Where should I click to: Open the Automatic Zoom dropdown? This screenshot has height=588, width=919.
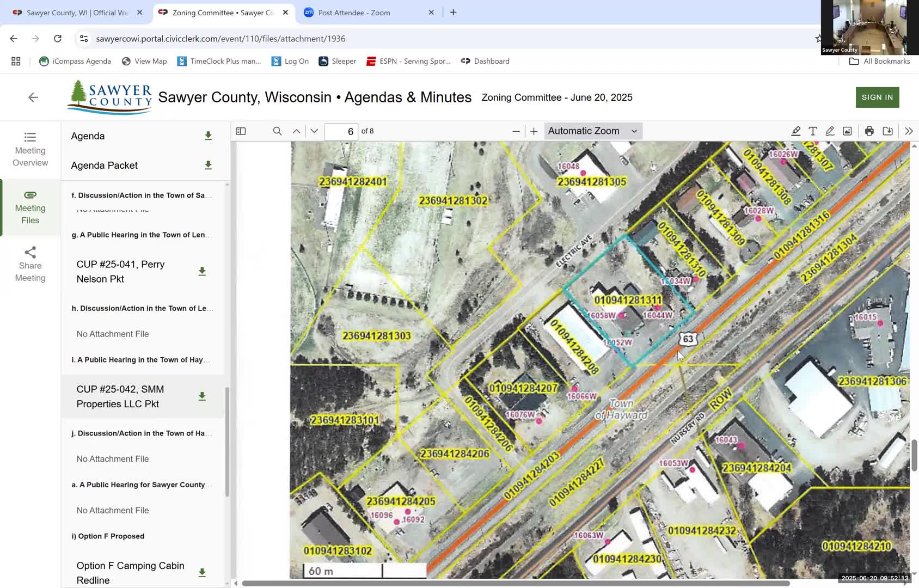[593, 131]
